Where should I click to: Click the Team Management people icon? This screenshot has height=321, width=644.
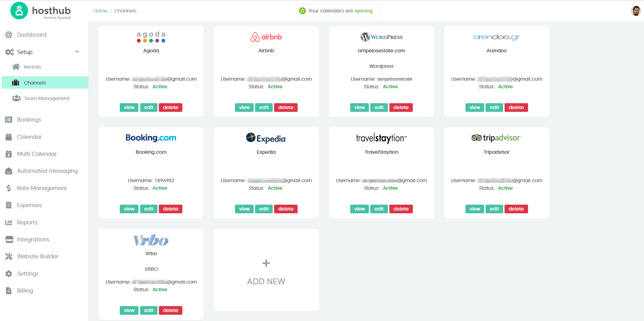point(16,98)
